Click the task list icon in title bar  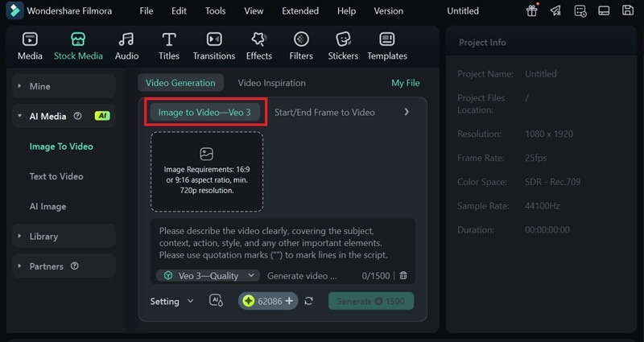tap(580, 10)
